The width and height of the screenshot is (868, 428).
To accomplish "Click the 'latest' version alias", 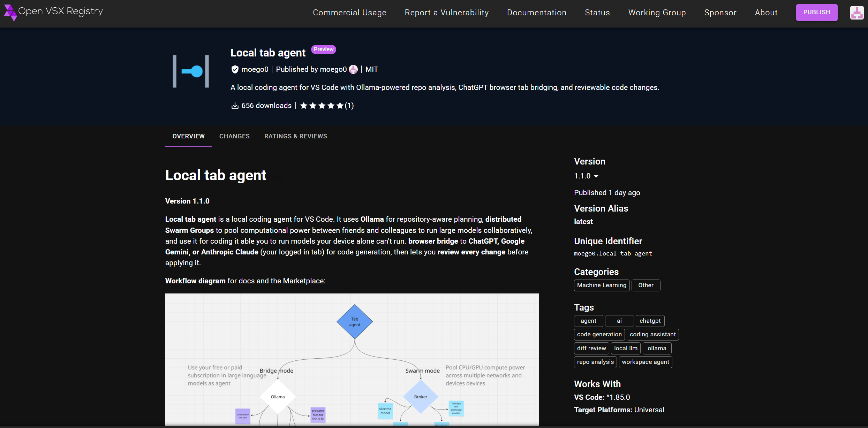I will click(x=583, y=222).
